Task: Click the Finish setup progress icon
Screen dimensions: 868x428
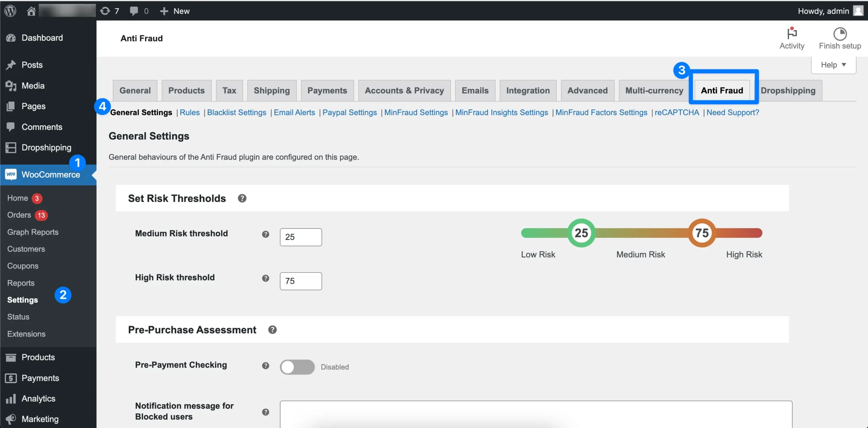Action: click(840, 34)
